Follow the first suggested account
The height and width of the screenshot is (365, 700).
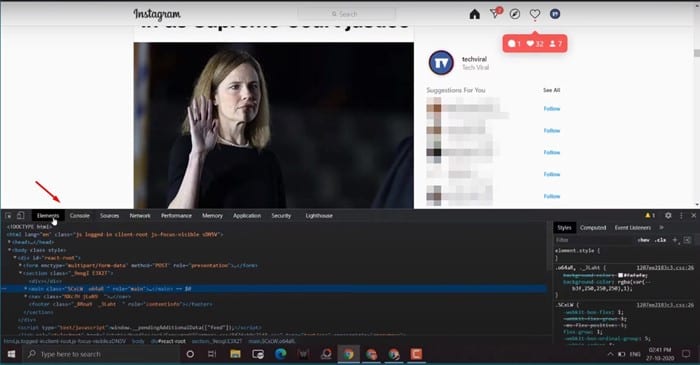click(x=552, y=108)
